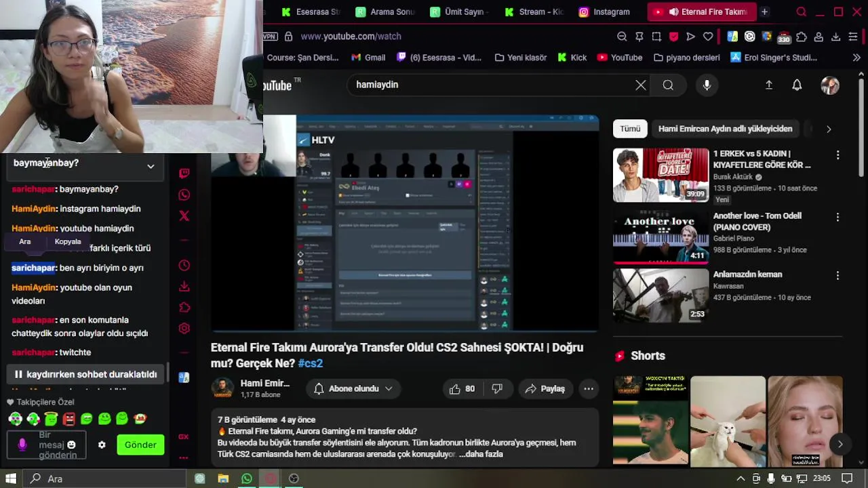Select the Tümü filter chip
The image size is (868, 488).
[630, 129]
